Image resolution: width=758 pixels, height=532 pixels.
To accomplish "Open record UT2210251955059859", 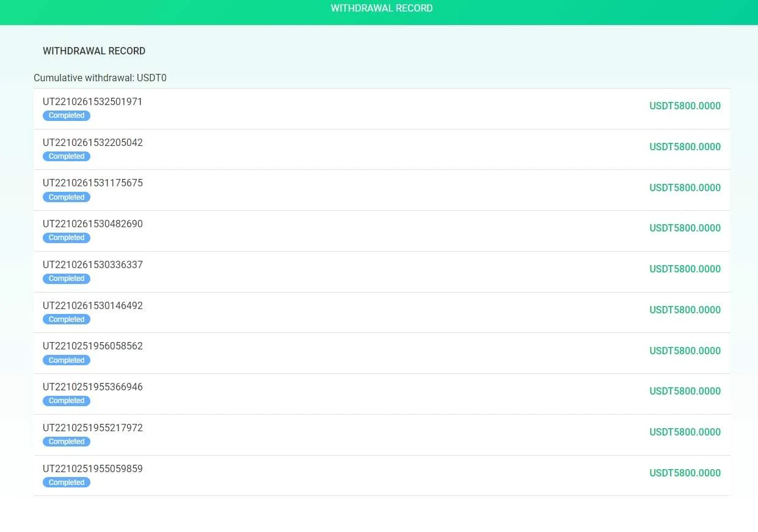I will pos(382,476).
